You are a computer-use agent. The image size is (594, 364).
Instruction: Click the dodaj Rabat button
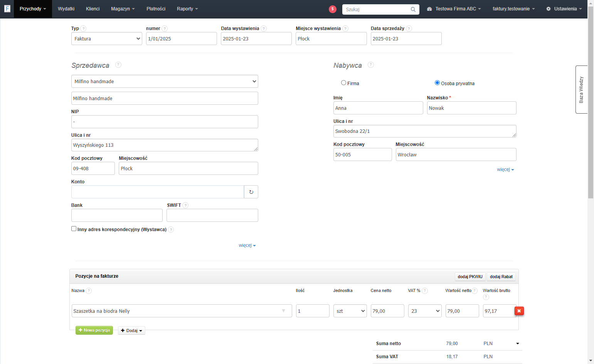501,277
